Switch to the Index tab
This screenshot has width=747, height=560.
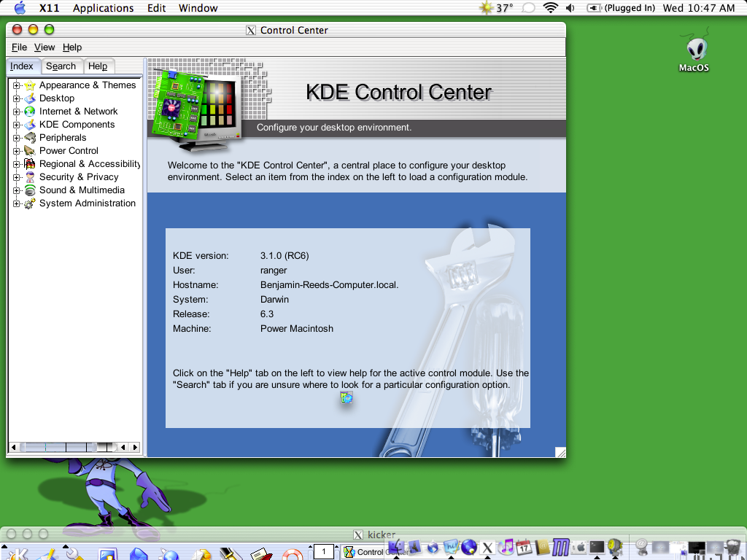coord(22,66)
